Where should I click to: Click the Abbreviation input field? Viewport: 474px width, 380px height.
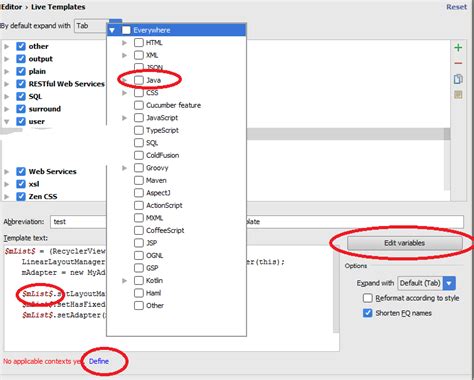coord(78,222)
